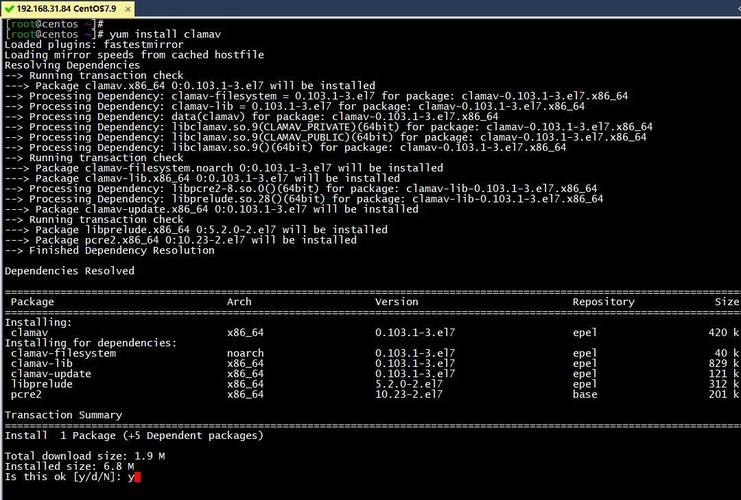Click the green connected check icon on tab
Viewport: 741px width, 500px height.
click(9, 9)
